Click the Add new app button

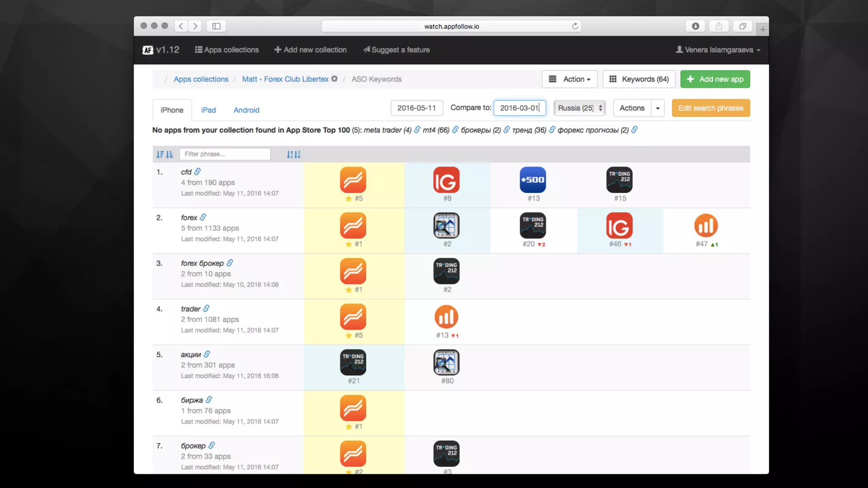click(715, 79)
